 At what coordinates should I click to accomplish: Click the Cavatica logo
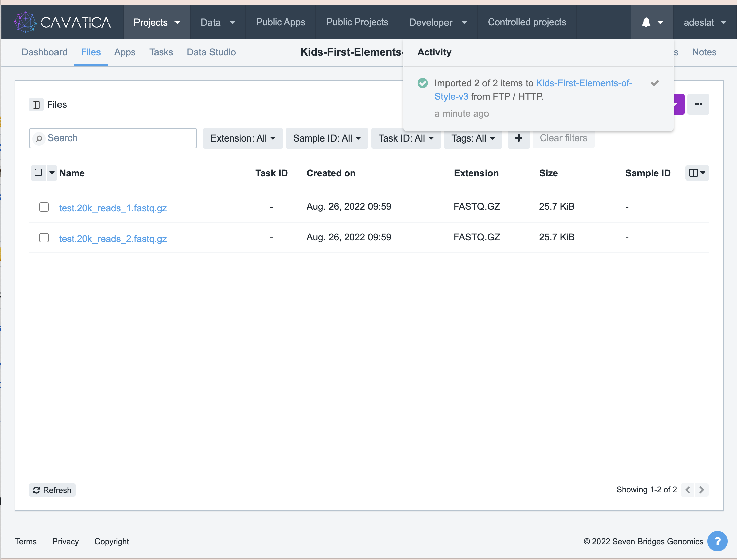(63, 22)
